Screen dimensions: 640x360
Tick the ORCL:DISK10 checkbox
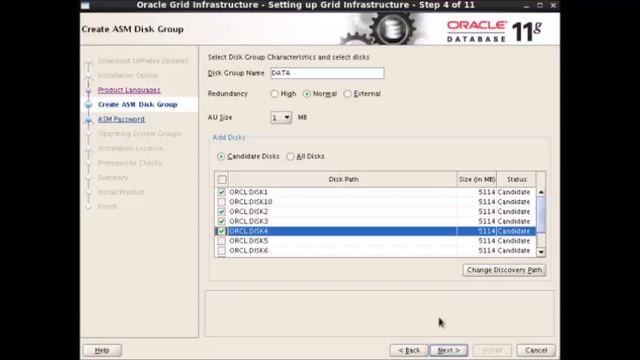click(222, 202)
